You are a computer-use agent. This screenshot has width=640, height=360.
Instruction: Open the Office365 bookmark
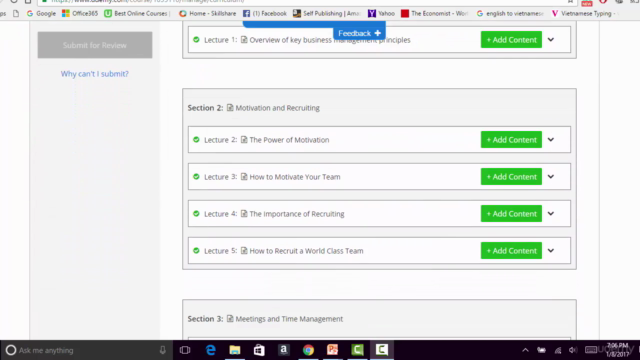click(80, 13)
